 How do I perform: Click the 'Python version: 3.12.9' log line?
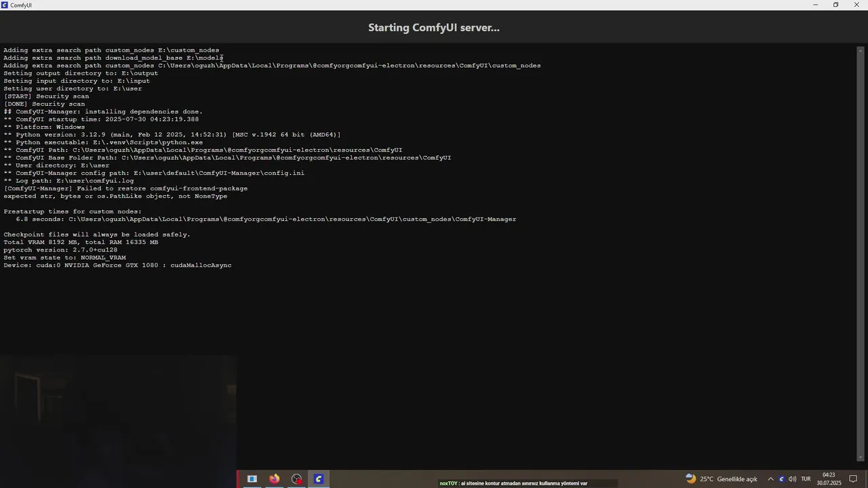point(172,135)
